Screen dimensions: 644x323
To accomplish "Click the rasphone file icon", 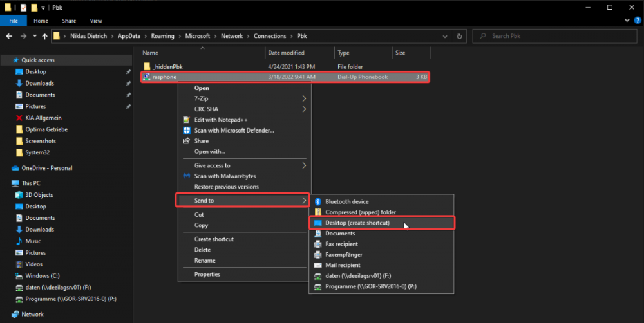I will point(147,77).
